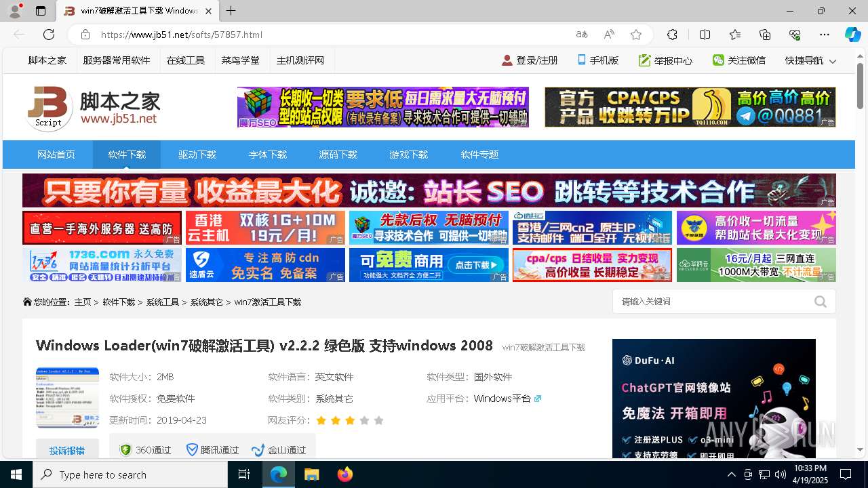868x488 pixels.
Task: Open the 举报中心 report link
Action: click(666, 60)
